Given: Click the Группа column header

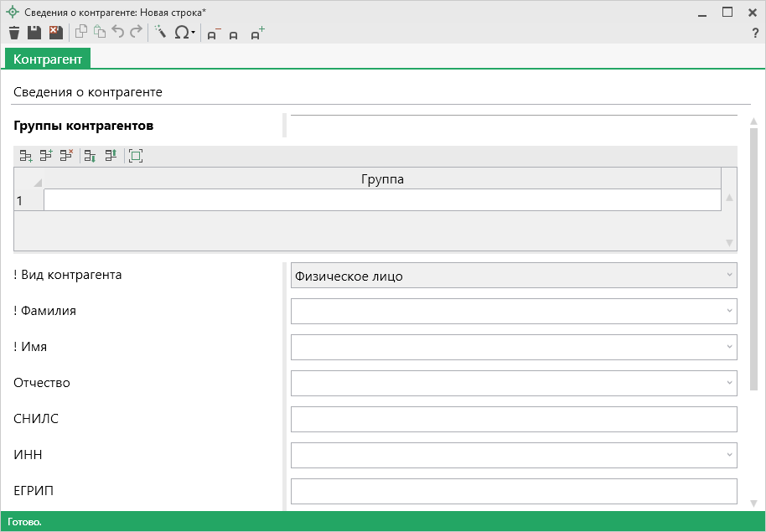Looking at the screenshot, I should [382, 179].
